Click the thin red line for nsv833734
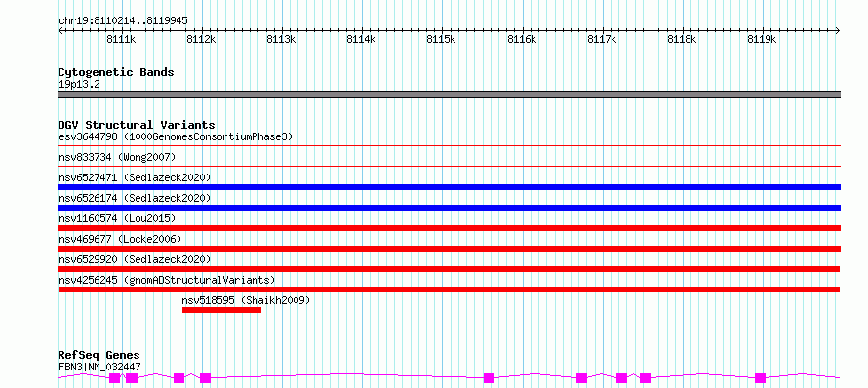 pos(449,166)
